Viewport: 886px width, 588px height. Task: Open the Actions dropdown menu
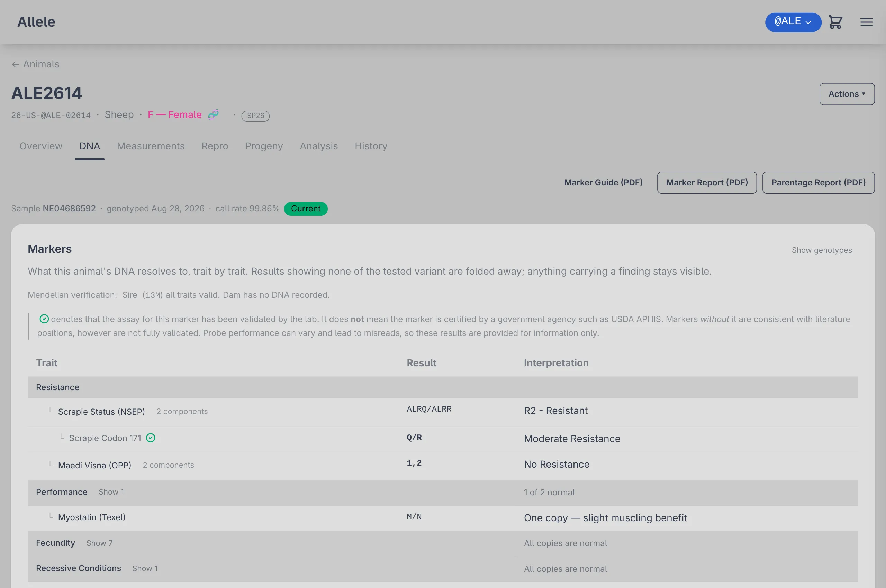(847, 94)
